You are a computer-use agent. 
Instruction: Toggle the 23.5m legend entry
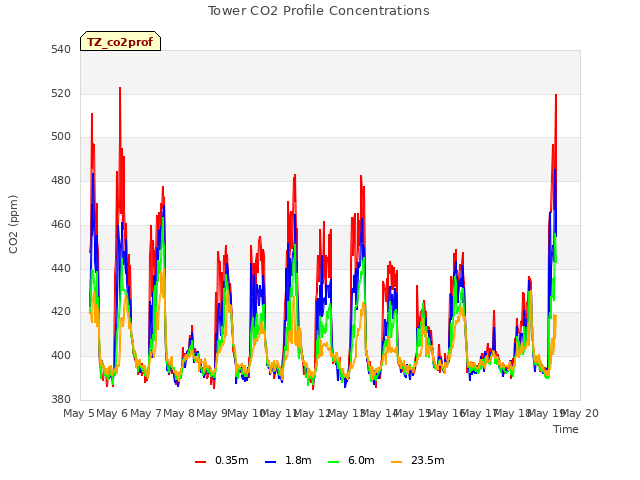[x=418, y=460]
